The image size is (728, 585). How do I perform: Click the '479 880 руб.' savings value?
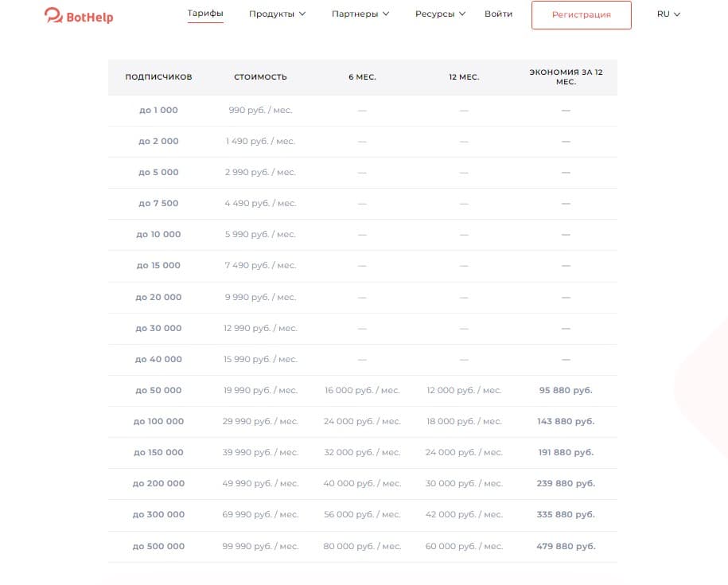566,547
